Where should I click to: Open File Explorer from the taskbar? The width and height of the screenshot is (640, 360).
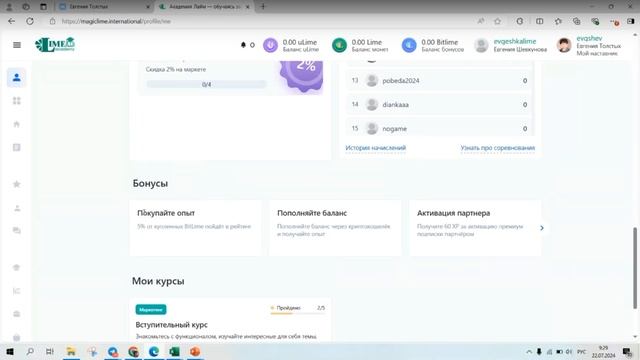point(71,351)
